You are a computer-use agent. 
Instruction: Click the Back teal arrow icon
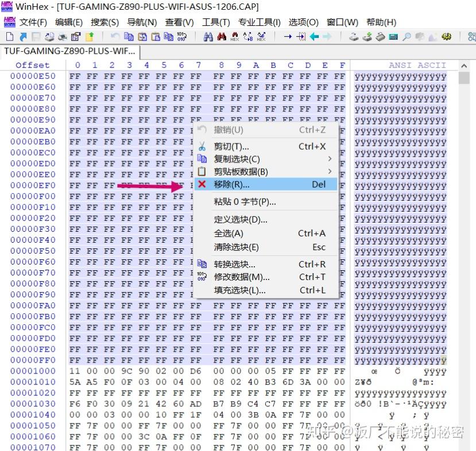click(x=314, y=37)
